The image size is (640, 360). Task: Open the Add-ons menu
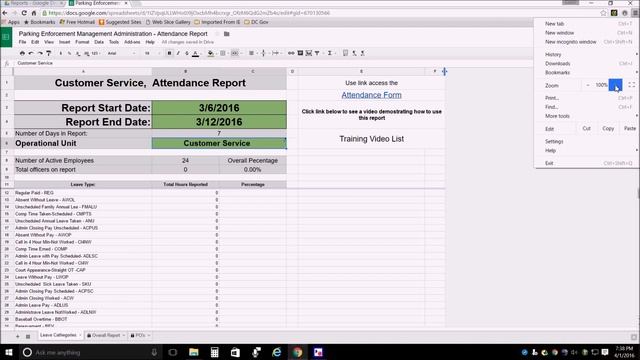[x=132, y=42]
